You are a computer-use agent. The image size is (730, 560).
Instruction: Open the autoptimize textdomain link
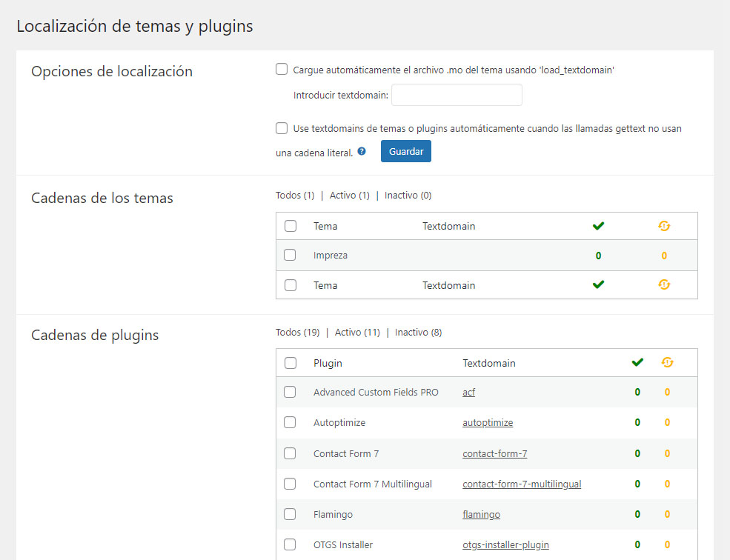tap(488, 423)
